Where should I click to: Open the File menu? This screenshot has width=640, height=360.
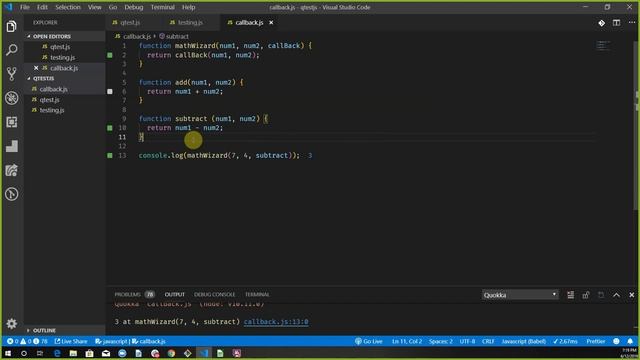pyautogui.click(x=24, y=7)
